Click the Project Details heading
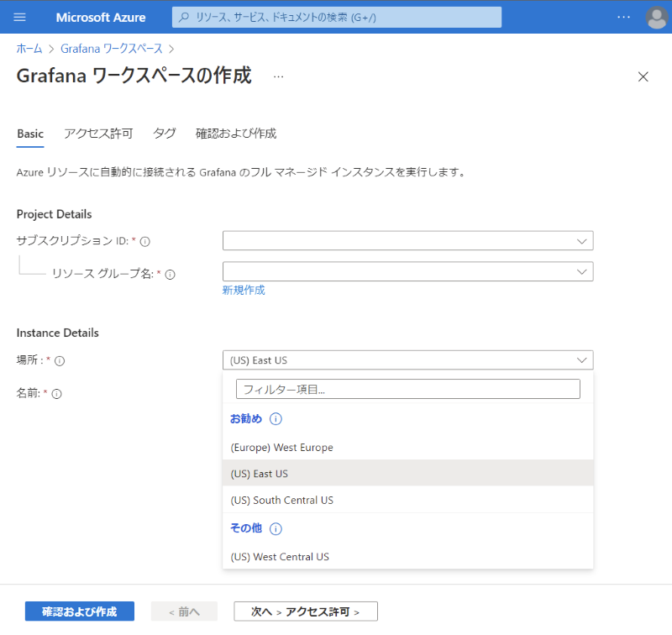 pyautogui.click(x=54, y=214)
